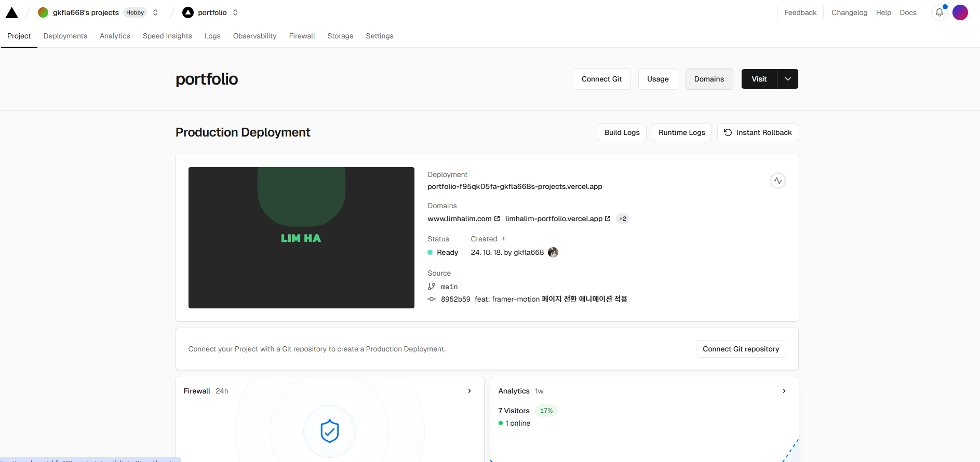The height and width of the screenshot is (462, 980).
Task: Open the Speed Insights tab
Action: (167, 36)
